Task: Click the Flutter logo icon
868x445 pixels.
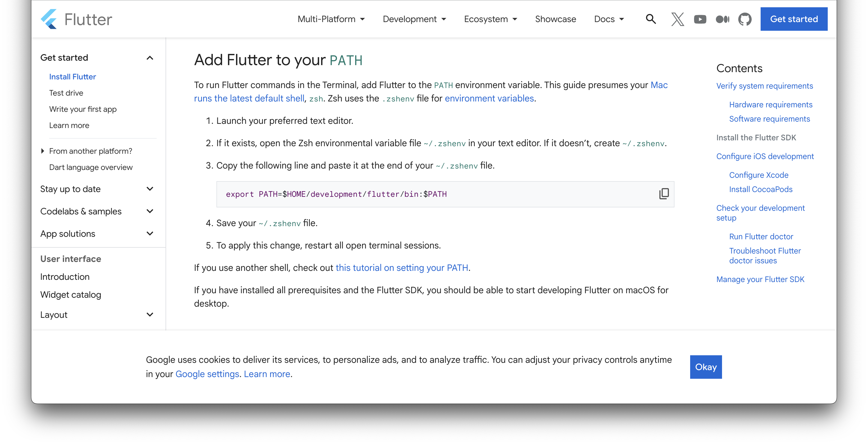Action: (49, 19)
